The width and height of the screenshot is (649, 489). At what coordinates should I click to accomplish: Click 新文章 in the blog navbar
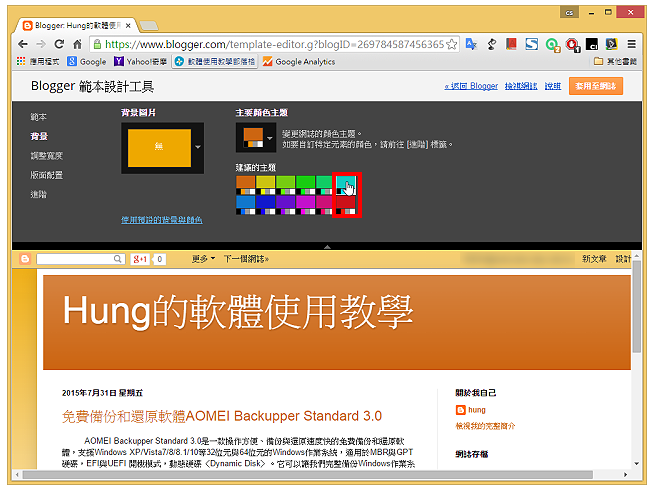[594, 259]
